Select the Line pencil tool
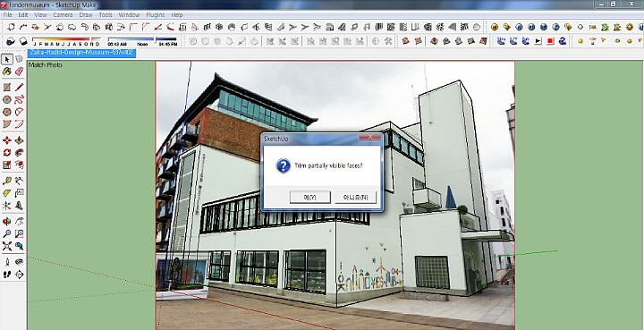This screenshot has height=330, width=644. click(19, 88)
